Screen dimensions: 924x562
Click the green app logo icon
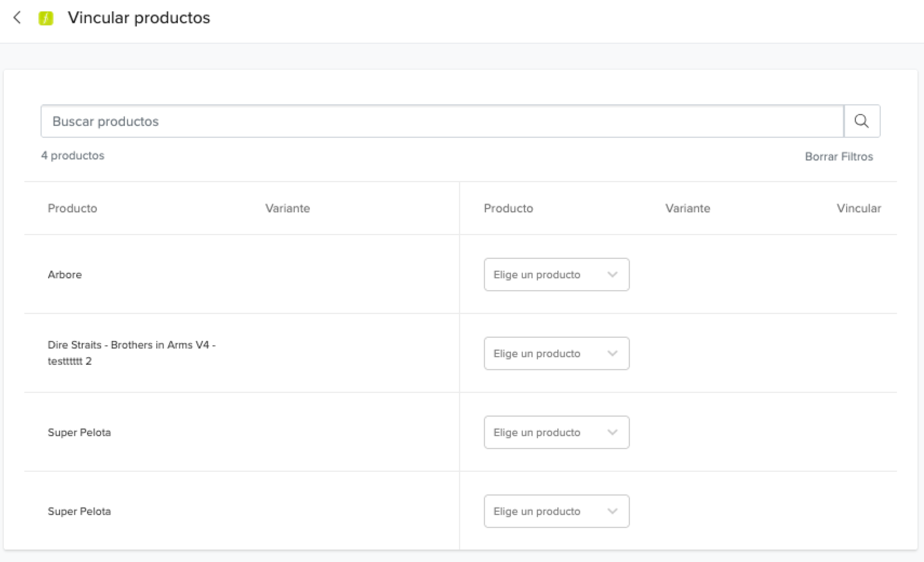tap(46, 18)
